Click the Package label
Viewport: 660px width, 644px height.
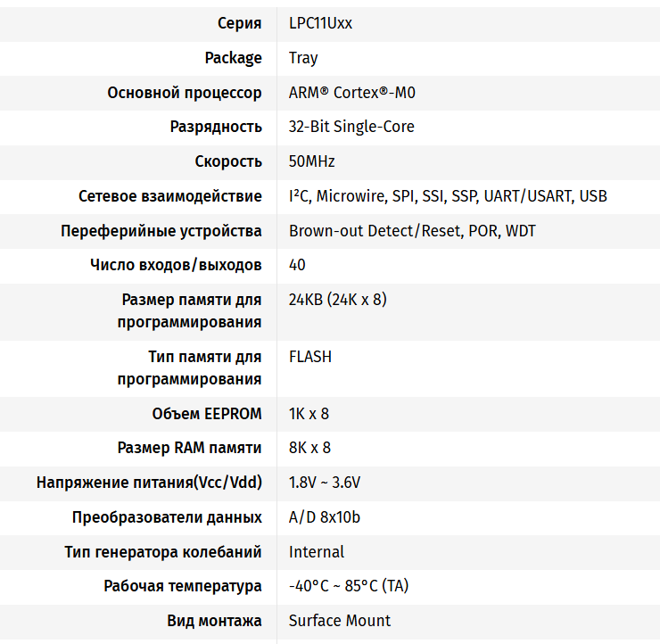pyautogui.click(x=233, y=58)
